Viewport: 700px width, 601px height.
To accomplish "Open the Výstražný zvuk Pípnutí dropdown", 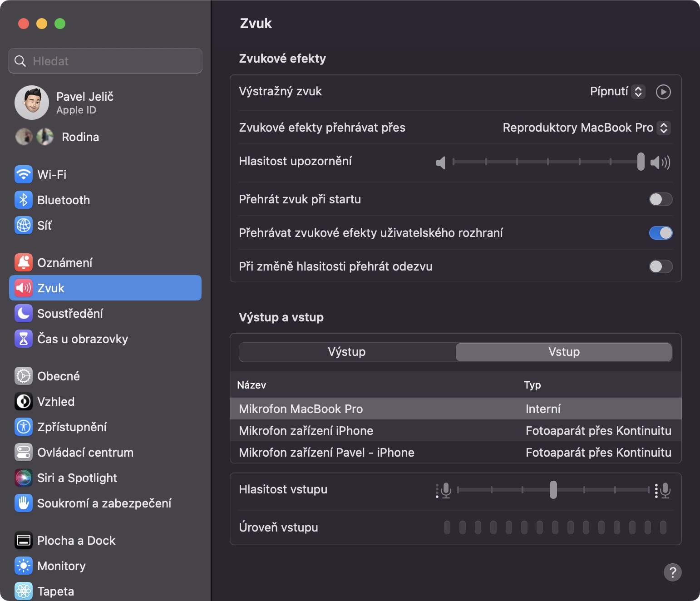I will tap(617, 92).
